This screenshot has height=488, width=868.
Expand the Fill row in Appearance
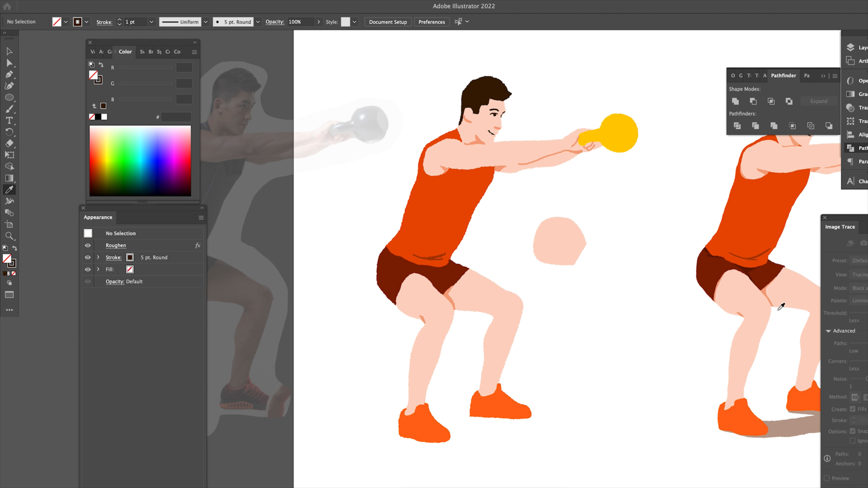(x=98, y=269)
